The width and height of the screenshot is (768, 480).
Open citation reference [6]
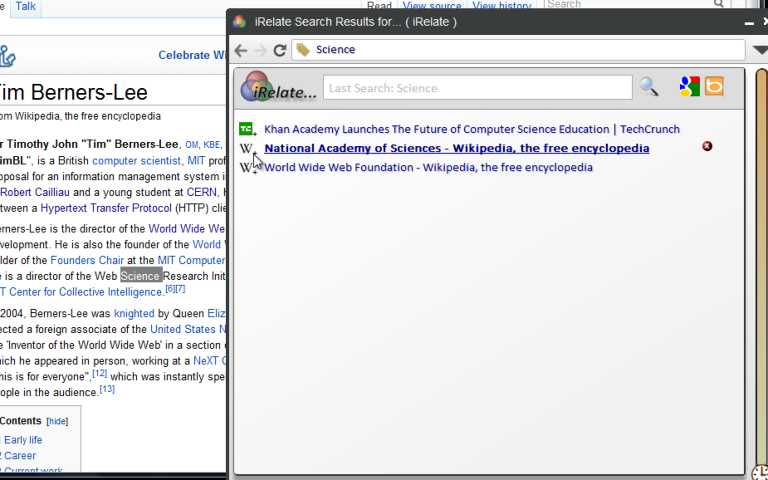[170, 288]
